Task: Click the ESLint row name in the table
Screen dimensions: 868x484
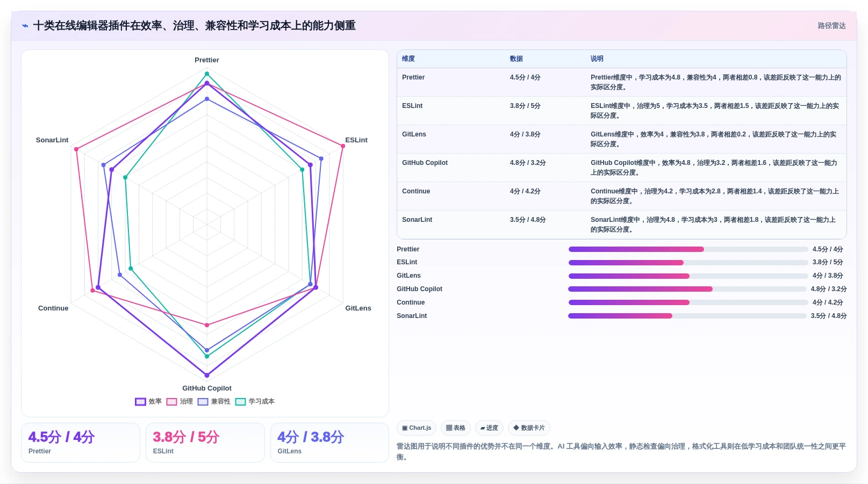Action: pos(412,106)
